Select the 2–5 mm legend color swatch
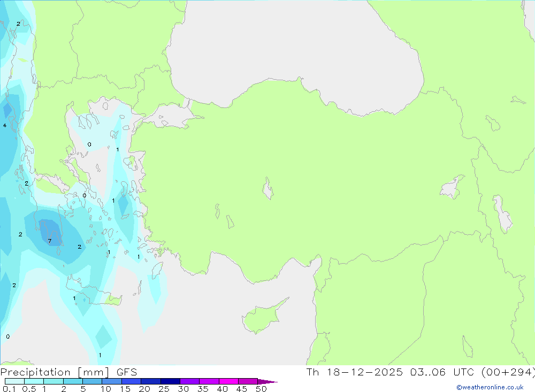The width and height of the screenshot is (535, 392). 73,381
